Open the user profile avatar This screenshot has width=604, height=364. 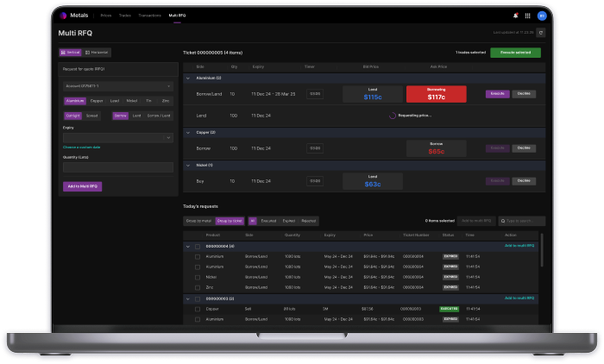click(x=541, y=16)
